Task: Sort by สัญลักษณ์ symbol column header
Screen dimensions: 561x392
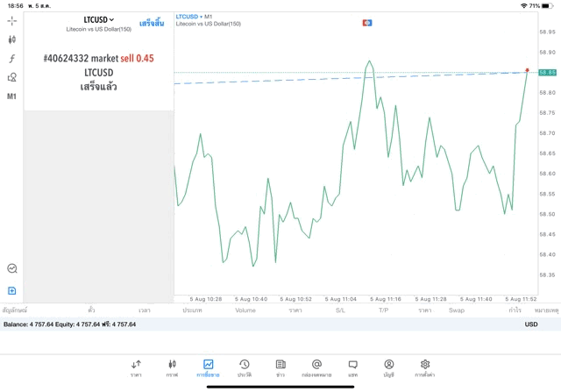Action: [x=15, y=310]
